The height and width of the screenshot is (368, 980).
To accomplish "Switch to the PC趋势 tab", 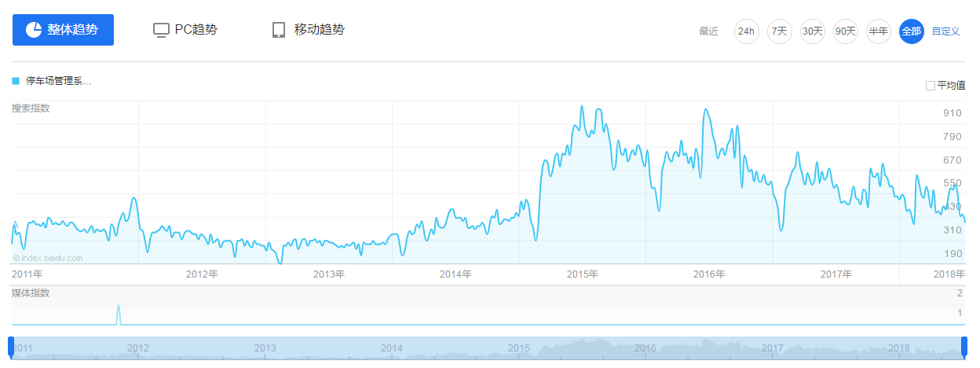I will click(185, 30).
